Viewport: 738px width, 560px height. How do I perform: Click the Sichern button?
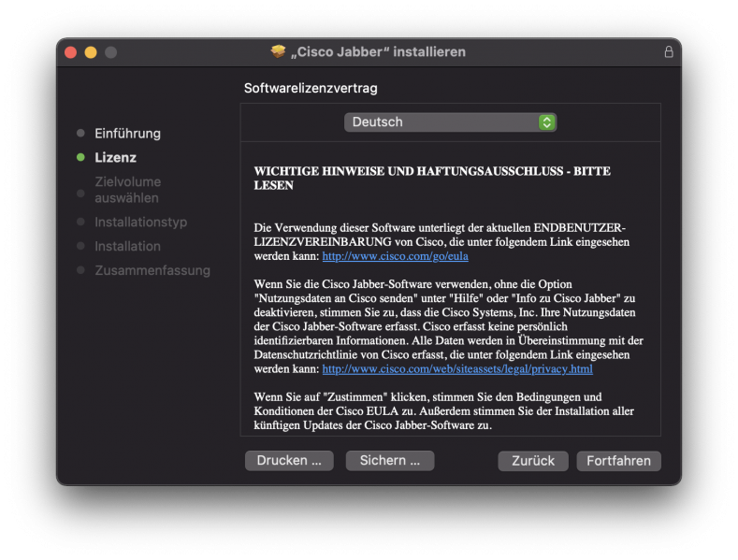[390, 461]
